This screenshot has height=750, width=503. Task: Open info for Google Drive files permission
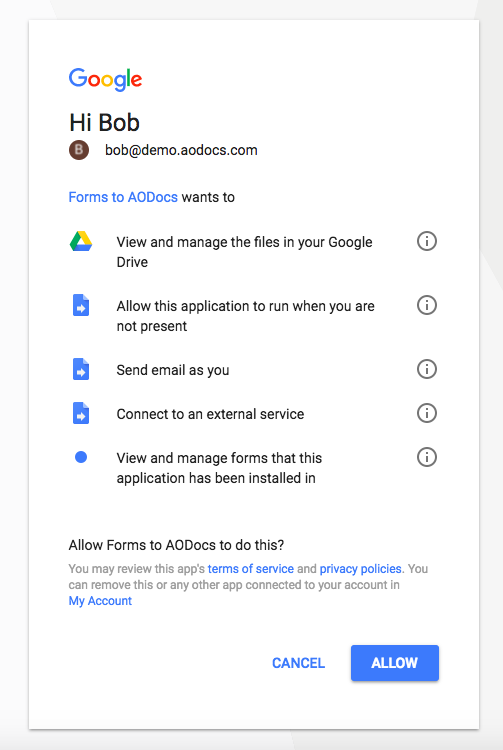pyautogui.click(x=426, y=241)
